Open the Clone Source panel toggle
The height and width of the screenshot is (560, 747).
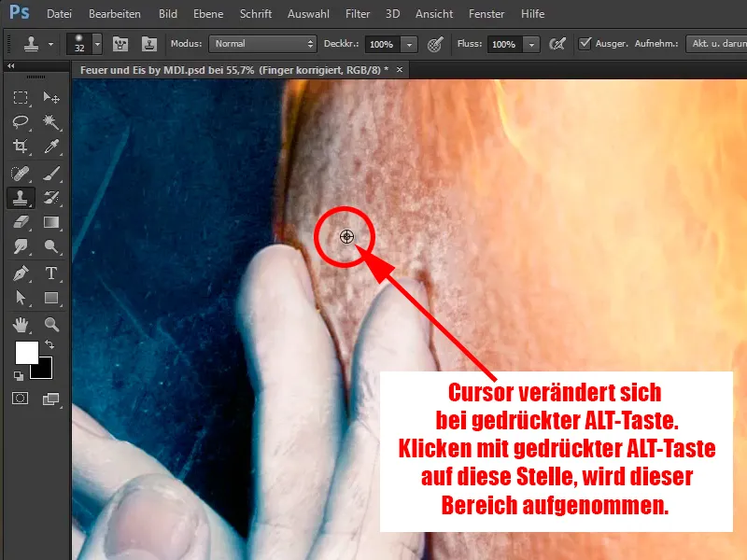(x=149, y=44)
